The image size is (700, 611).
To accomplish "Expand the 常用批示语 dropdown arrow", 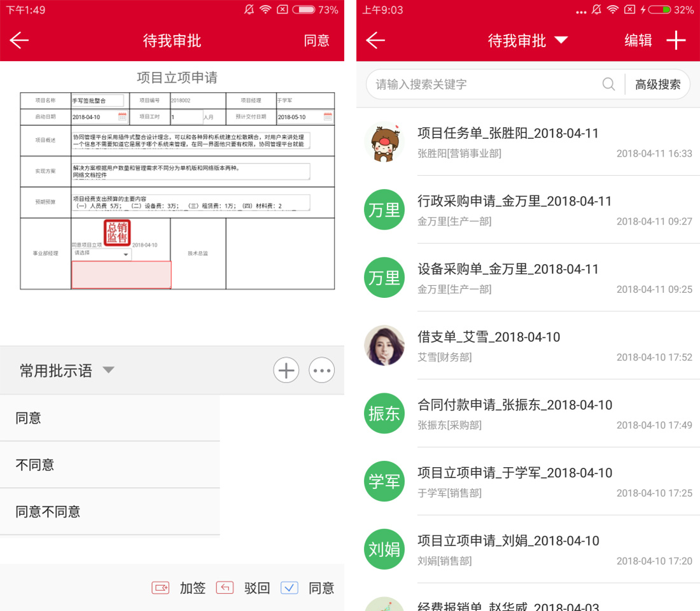I will (109, 370).
